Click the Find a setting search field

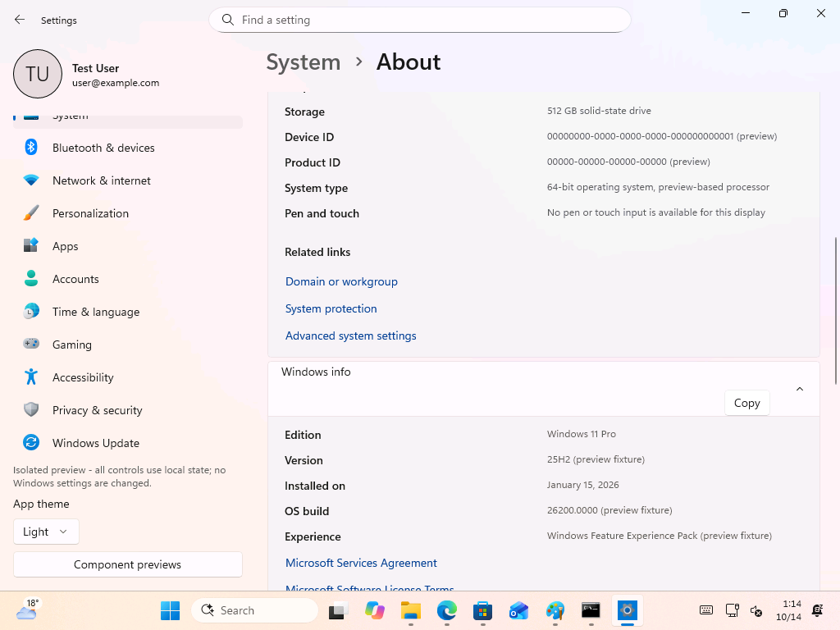coord(419,20)
